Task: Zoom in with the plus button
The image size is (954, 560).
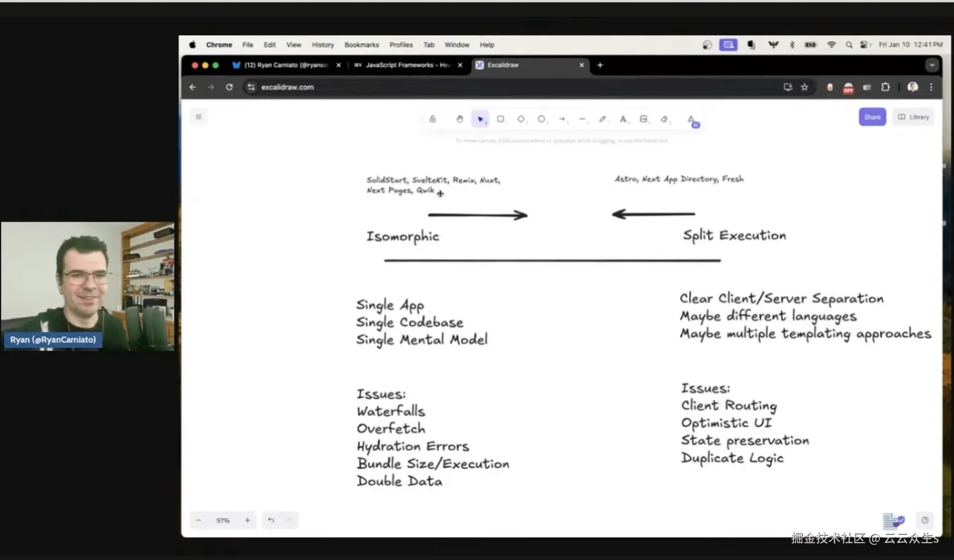Action: (247, 520)
